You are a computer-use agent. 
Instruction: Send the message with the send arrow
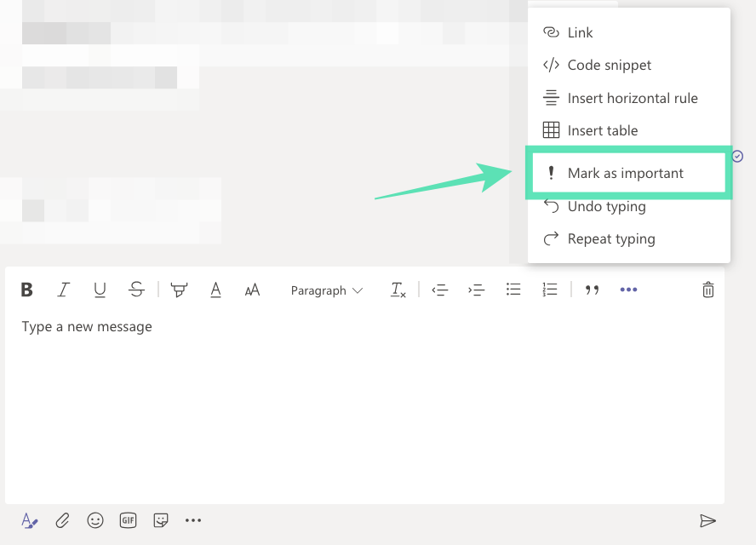[709, 520]
